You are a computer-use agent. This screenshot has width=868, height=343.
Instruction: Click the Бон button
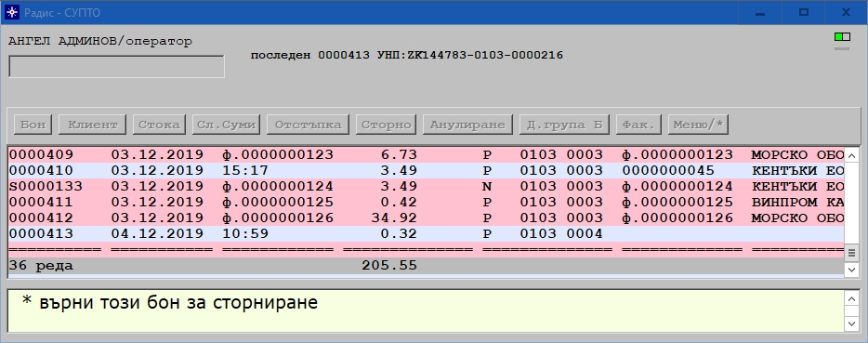pyautogui.click(x=33, y=125)
